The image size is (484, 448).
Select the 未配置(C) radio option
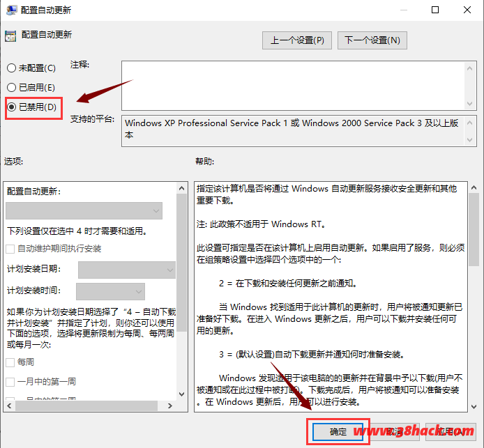(11, 68)
